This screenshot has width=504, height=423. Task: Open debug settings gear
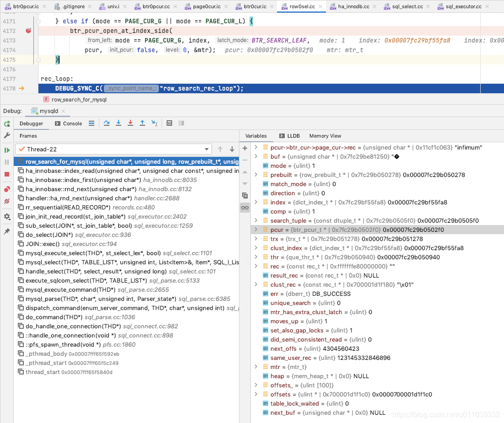click(7, 216)
